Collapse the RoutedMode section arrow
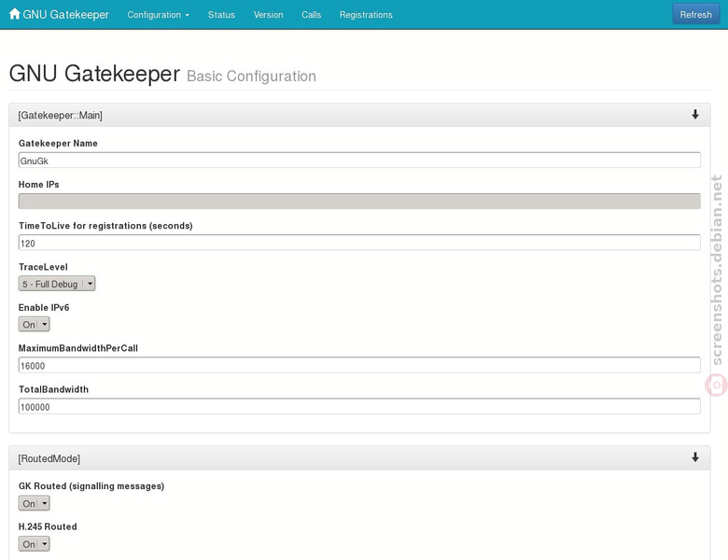Viewport: 728px width, 560px height. [x=695, y=457]
